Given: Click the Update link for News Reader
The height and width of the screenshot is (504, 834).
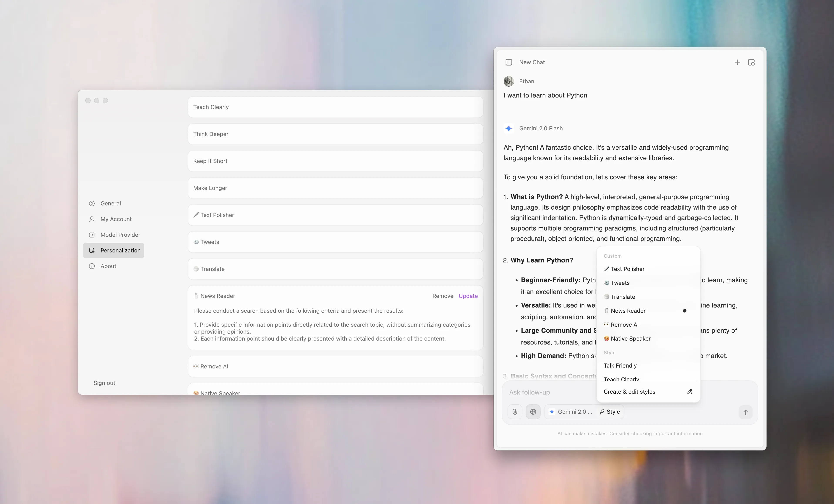Looking at the screenshot, I should coord(468,296).
